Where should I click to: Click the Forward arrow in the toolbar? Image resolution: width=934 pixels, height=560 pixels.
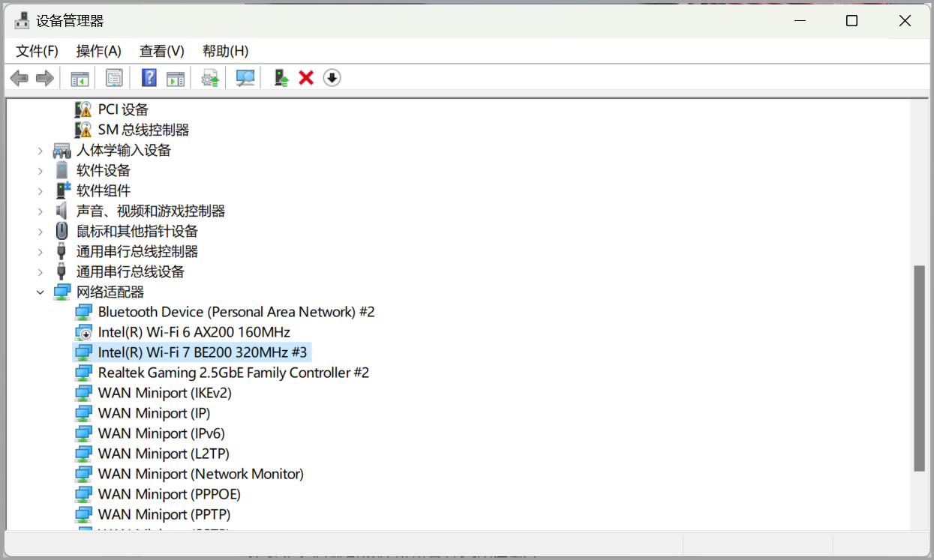pos(45,78)
